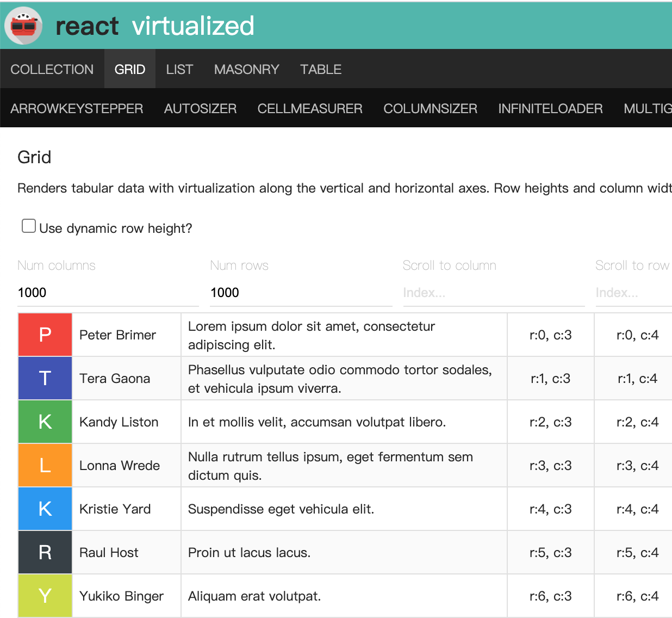
Task: Click cell r:5, c:3
Action: click(x=551, y=552)
